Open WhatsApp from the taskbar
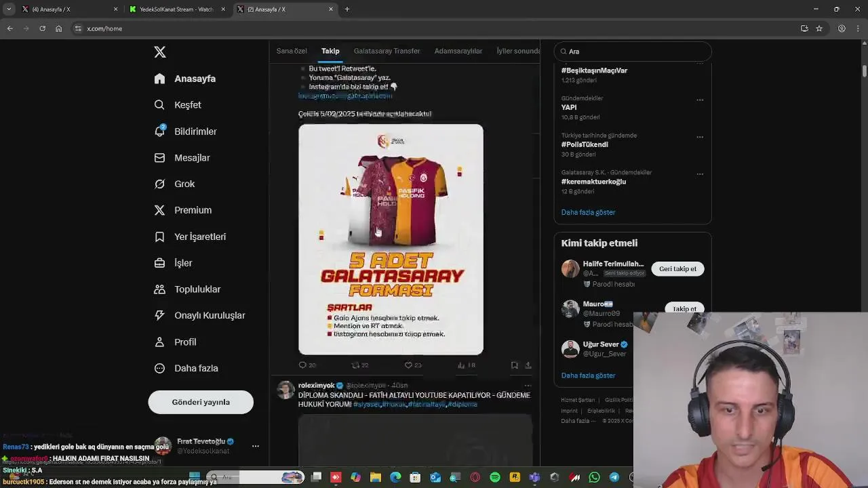The height and width of the screenshot is (488, 868). point(595,478)
